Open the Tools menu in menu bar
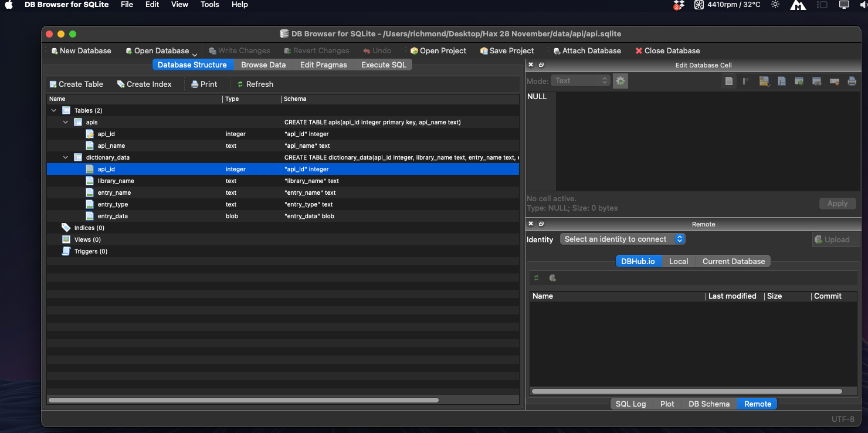 [x=209, y=5]
